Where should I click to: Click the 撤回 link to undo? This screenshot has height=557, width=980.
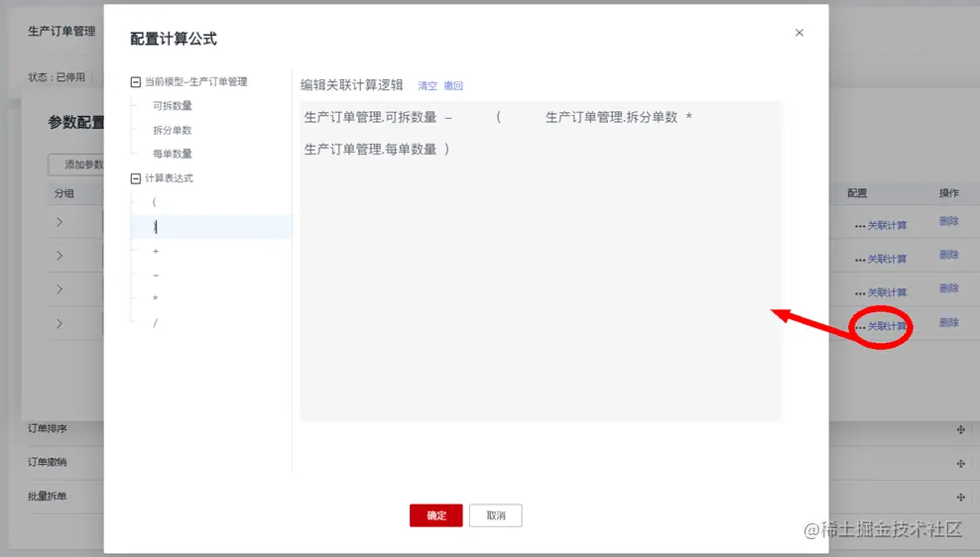click(453, 86)
